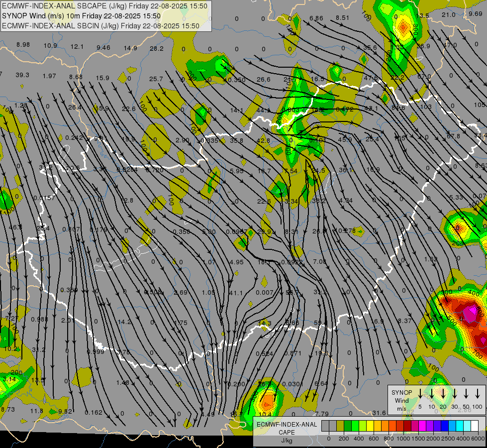Pick the bright magenta swatch in CAPE color bar

coord(422,426)
